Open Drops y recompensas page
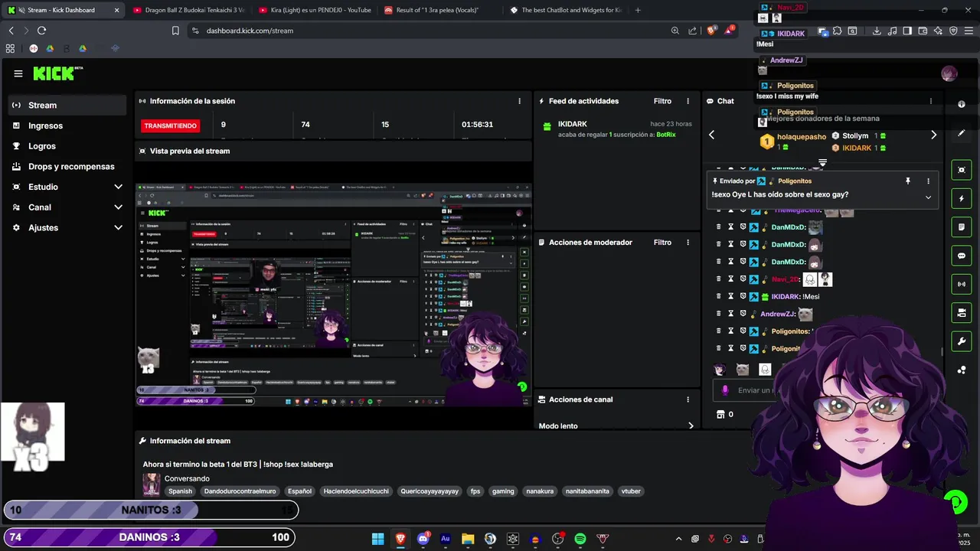This screenshot has width=980, height=551. click(67, 166)
